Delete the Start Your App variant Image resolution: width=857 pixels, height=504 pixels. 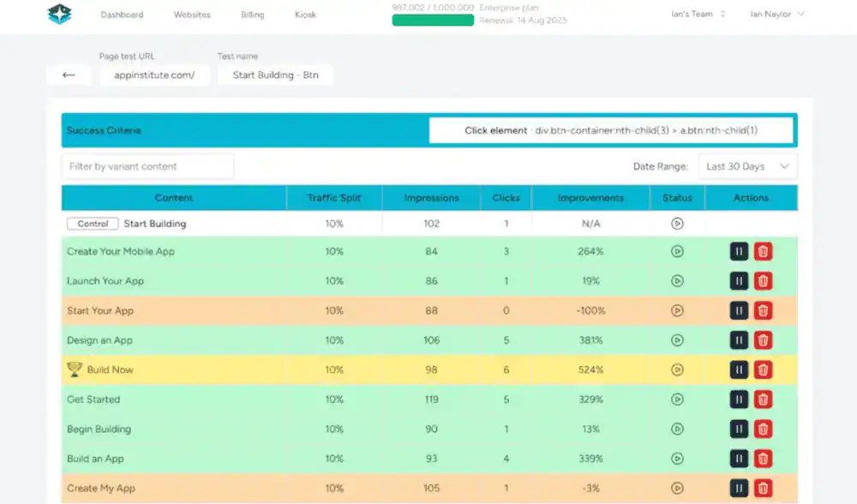point(763,311)
